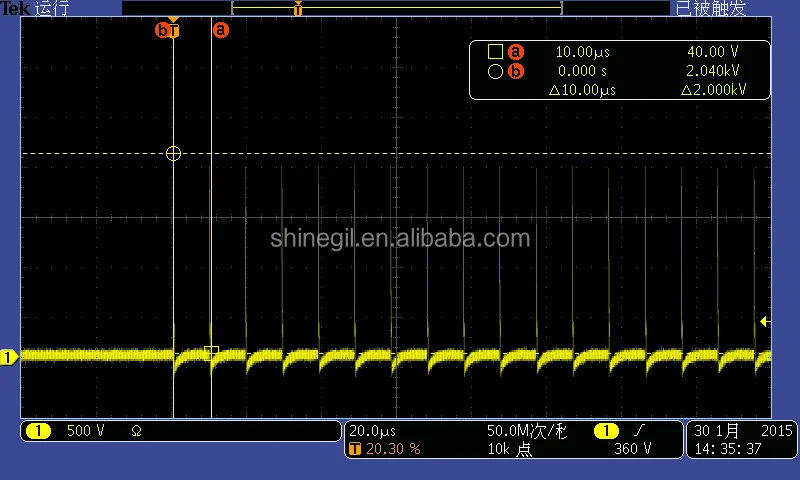Click the channel 1 ground reference indicator

pyautogui.click(x=8, y=358)
